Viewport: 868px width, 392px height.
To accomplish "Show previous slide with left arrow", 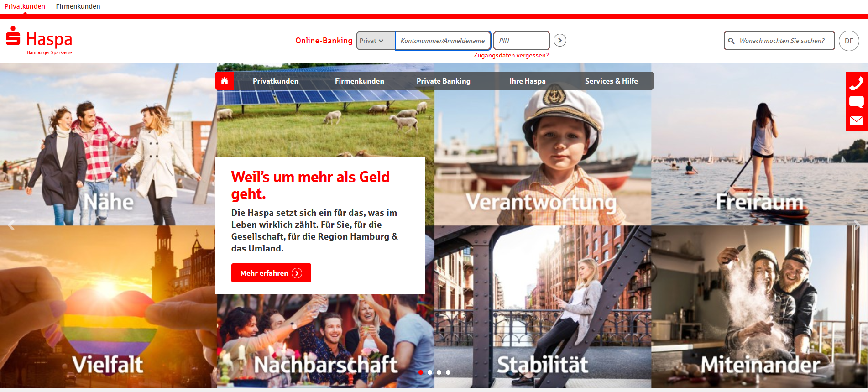I will pyautogui.click(x=11, y=225).
